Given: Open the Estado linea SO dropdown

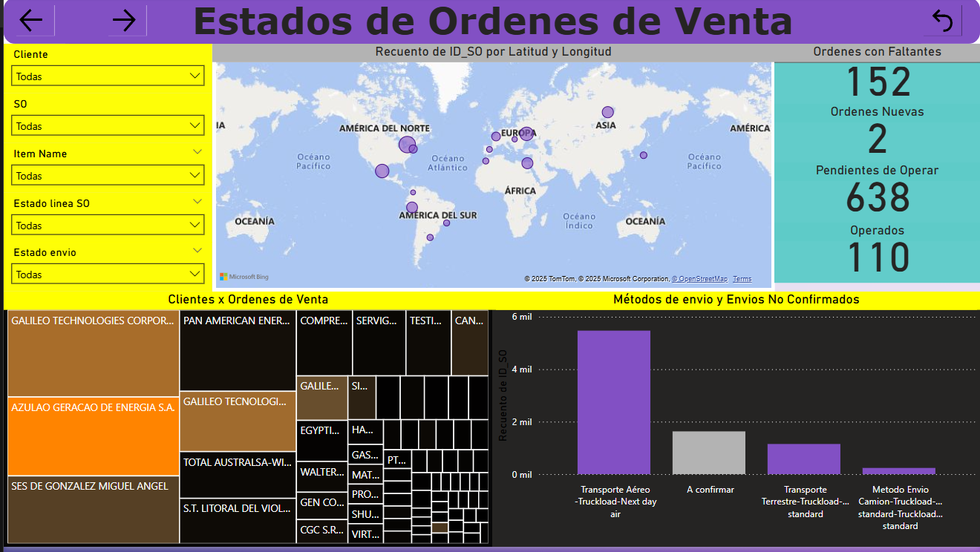Looking at the screenshot, I should pos(108,225).
